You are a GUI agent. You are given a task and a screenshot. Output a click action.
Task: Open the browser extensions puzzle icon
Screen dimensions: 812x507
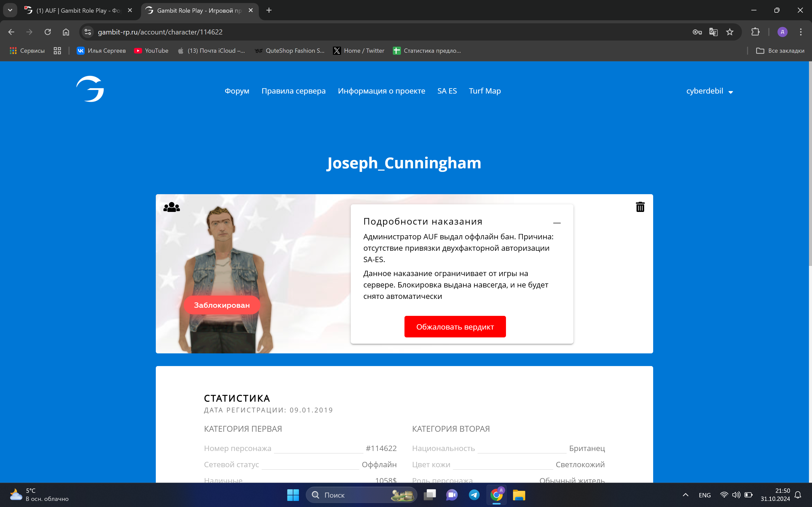click(x=755, y=32)
